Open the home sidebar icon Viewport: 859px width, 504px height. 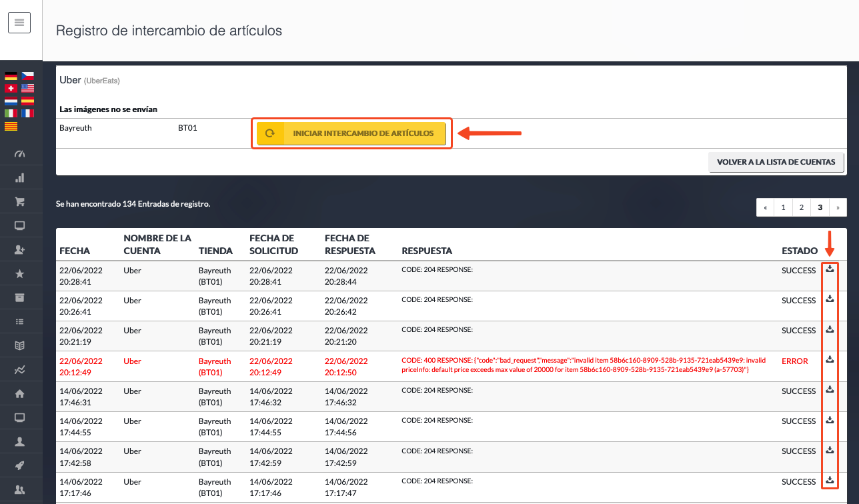coord(19,393)
